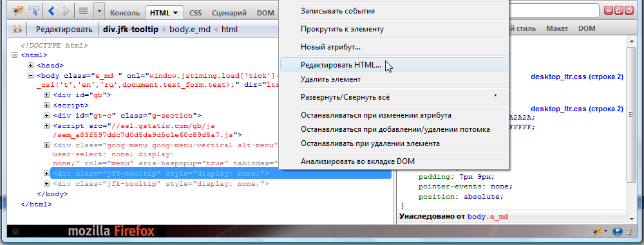The width and height of the screenshot is (644, 245).
Task: Open the small dropdown arrow before Консоль
Action: pos(99,11)
